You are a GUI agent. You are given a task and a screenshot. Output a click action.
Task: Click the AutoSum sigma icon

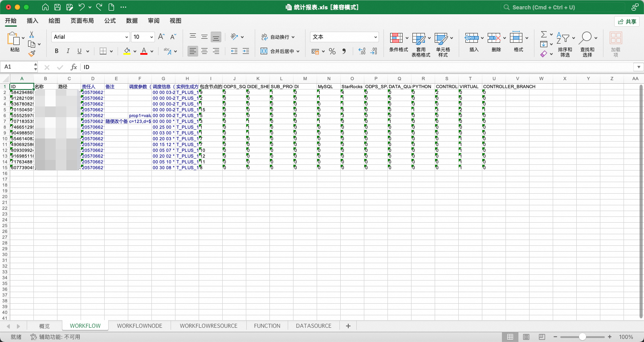coord(544,35)
